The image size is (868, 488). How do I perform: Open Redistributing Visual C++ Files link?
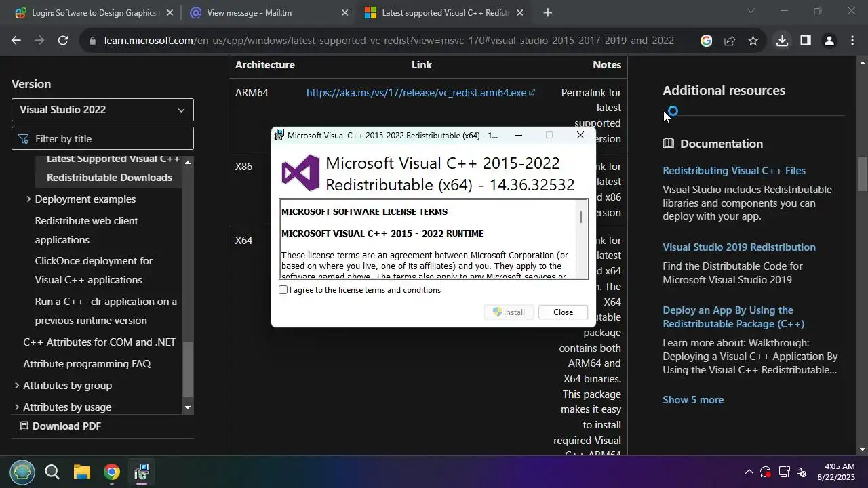(734, 171)
